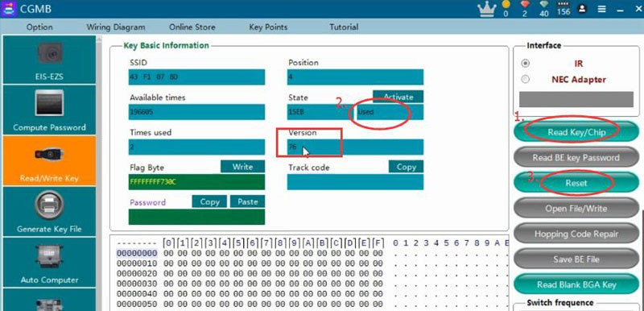Screen dimensions: 644x311
Task: Open the user account icon
Action: coord(581,9)
